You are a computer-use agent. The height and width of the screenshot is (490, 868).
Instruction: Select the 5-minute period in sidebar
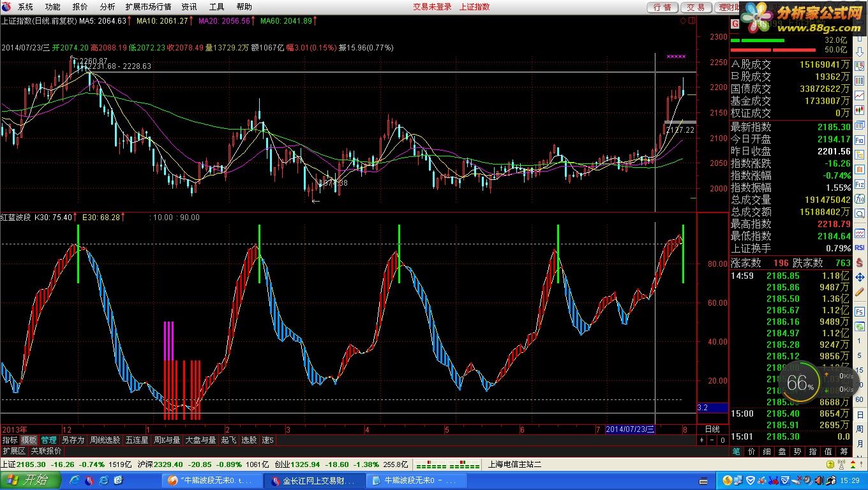tap(859, 355)
